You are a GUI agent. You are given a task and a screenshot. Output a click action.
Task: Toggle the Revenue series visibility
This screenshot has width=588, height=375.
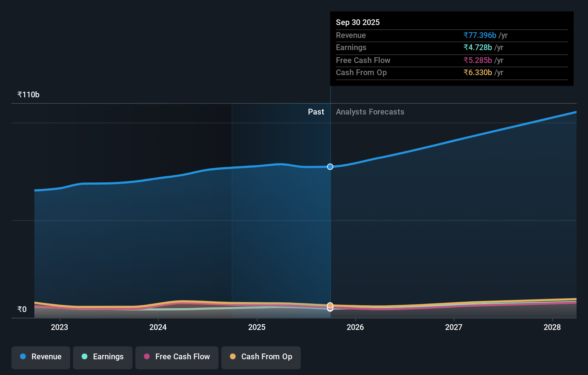point(40,357)
